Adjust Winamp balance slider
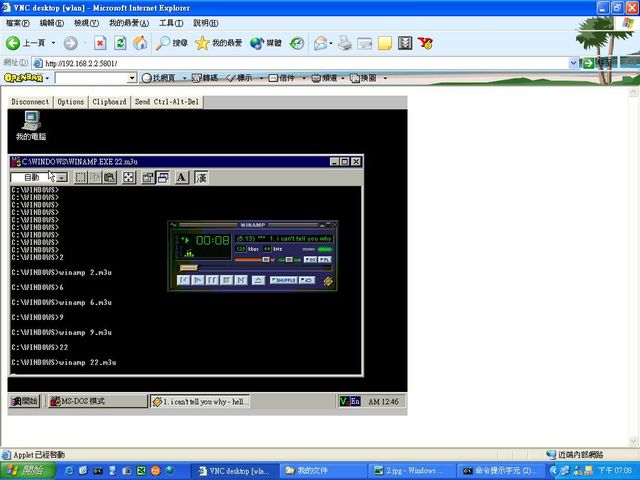The height and width of the screenshot is (480, 640). (x=289, y=260)
